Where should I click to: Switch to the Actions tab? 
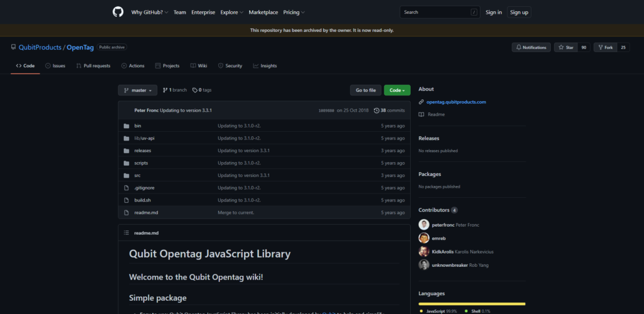tap(133, 65)
